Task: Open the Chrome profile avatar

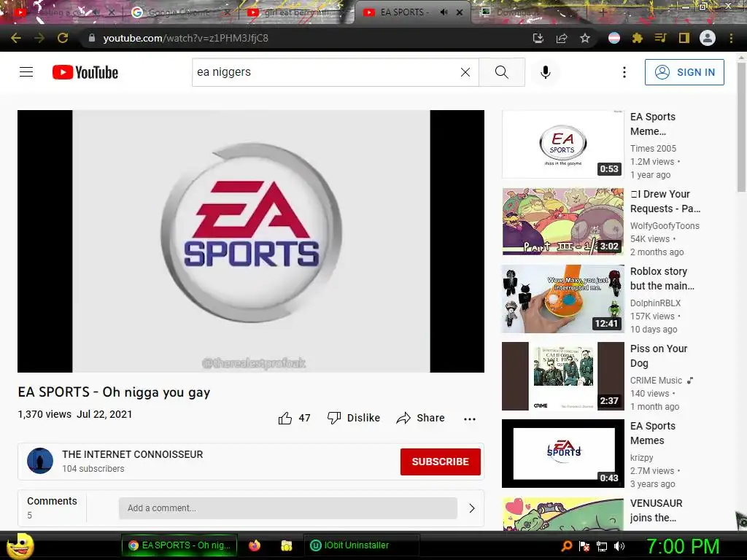Action: pos(708,38)
